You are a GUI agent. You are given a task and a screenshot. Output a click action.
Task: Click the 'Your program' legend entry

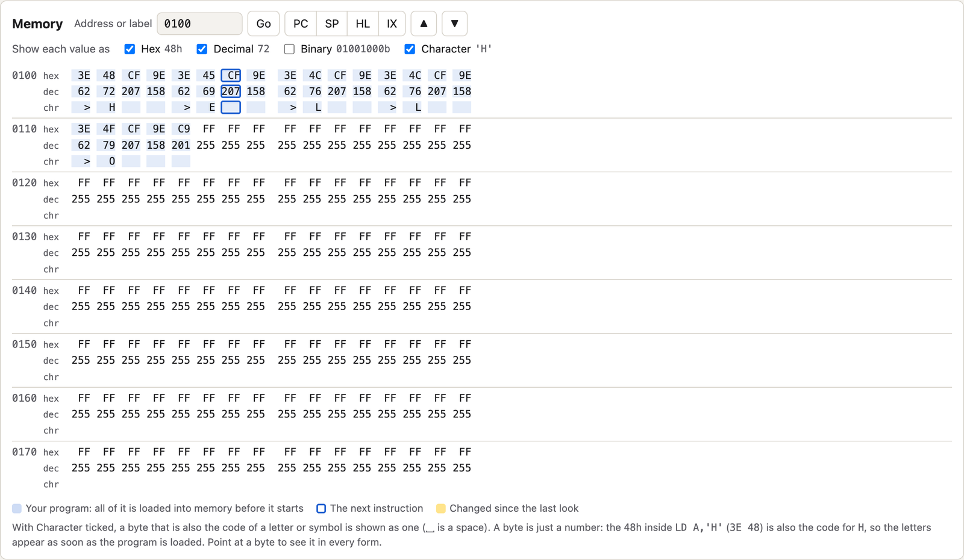click(158, 508)
